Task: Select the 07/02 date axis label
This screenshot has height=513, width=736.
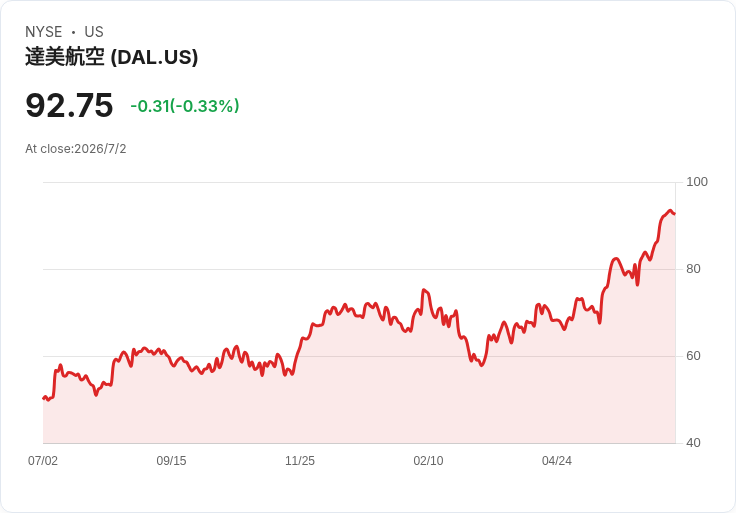Action: click(43, 461)
